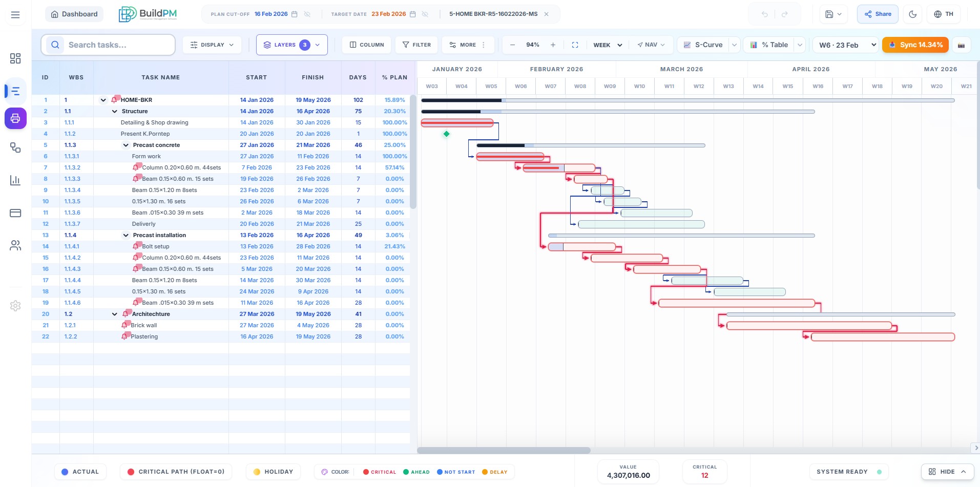Switch language with TH button
The image size is (980, 487).
click(x=944, y=14)
